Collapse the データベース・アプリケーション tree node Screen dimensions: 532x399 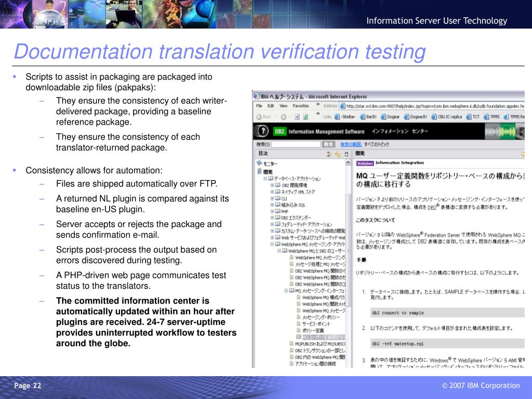265,179
